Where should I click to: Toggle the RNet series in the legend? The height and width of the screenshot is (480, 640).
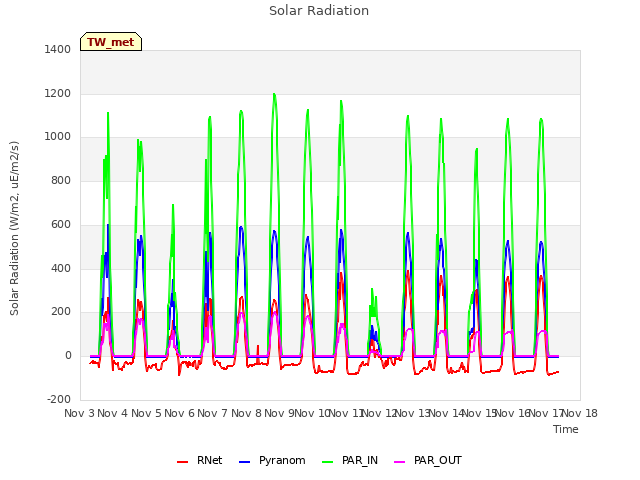coord(200,460)
